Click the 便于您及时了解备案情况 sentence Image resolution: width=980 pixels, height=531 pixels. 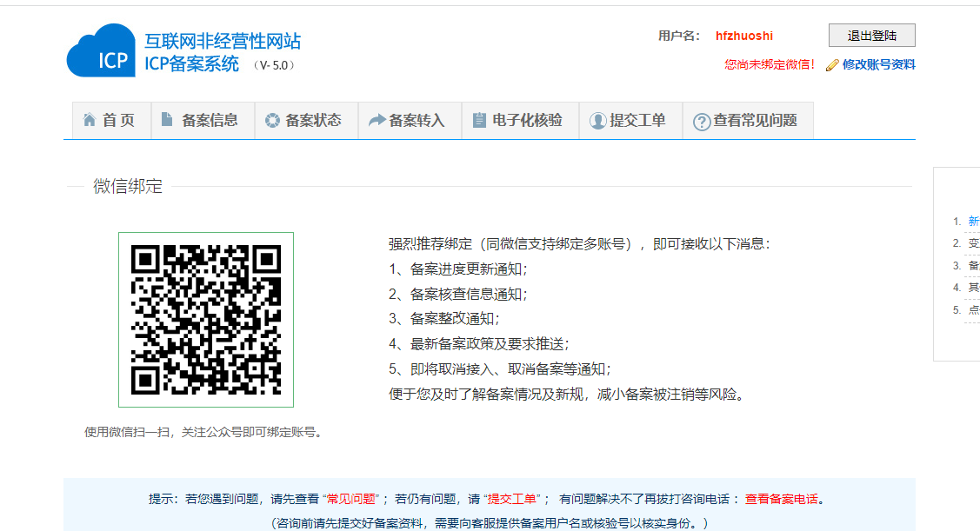pos(568,395)
